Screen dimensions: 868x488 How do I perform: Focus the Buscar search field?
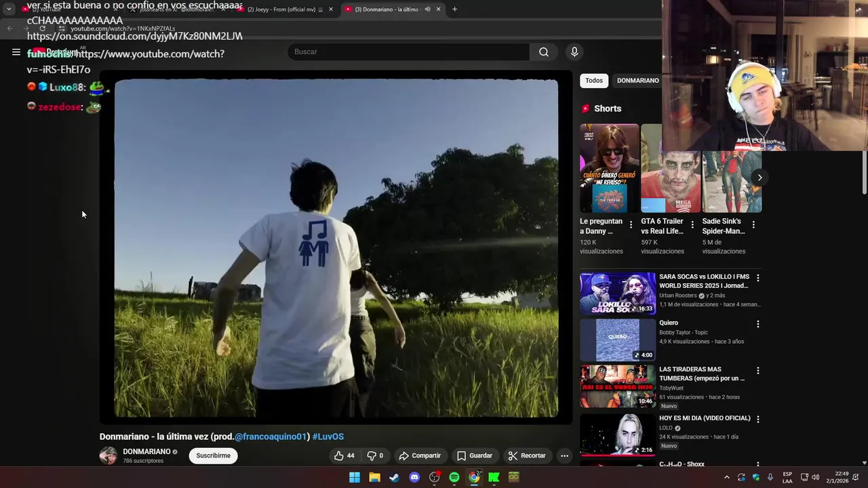tap(409, 52)
